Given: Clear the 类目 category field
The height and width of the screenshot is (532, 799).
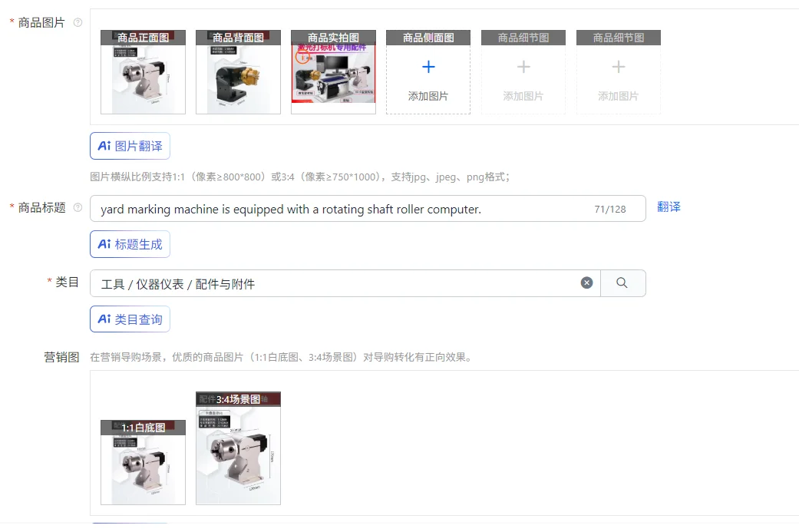Looking at the screenshot, I should pos(586,283).
